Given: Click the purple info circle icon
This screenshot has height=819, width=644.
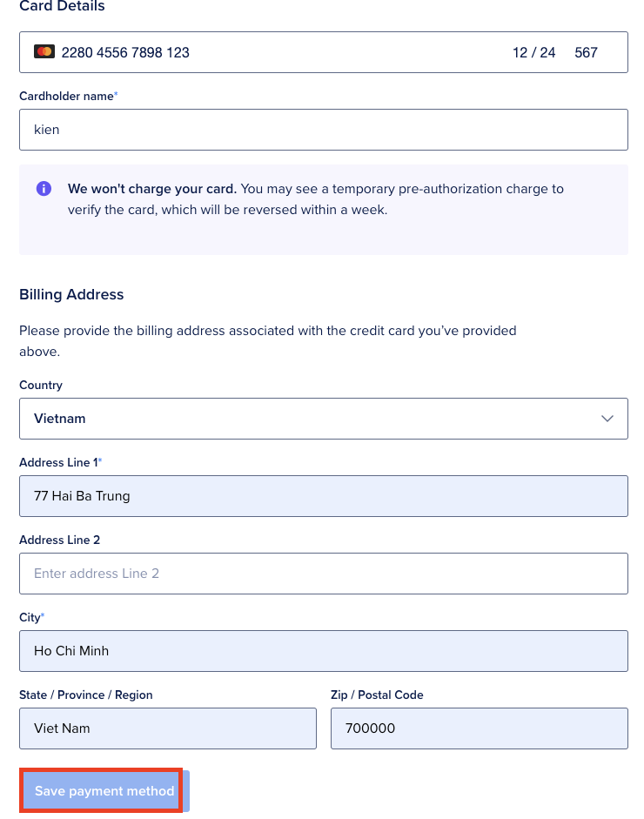Looking at the screenshot, I should tap(44, 189).
